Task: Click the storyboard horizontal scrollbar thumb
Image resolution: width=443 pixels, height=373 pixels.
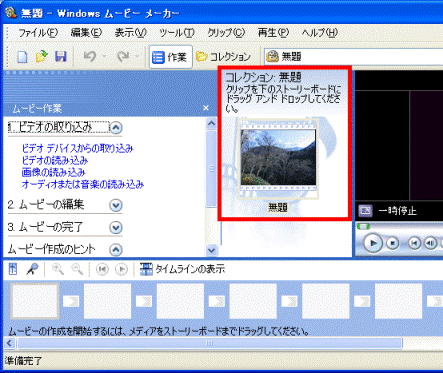Action: click(210, 343)
